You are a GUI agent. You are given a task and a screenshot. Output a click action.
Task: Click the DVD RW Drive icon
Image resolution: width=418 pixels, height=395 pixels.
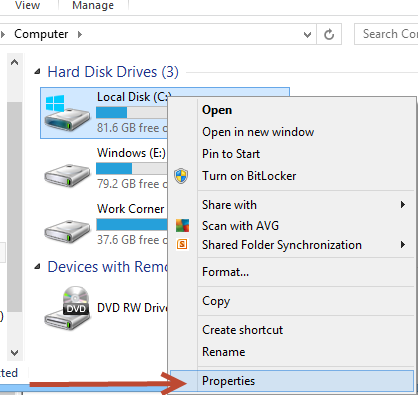[67, 308]
